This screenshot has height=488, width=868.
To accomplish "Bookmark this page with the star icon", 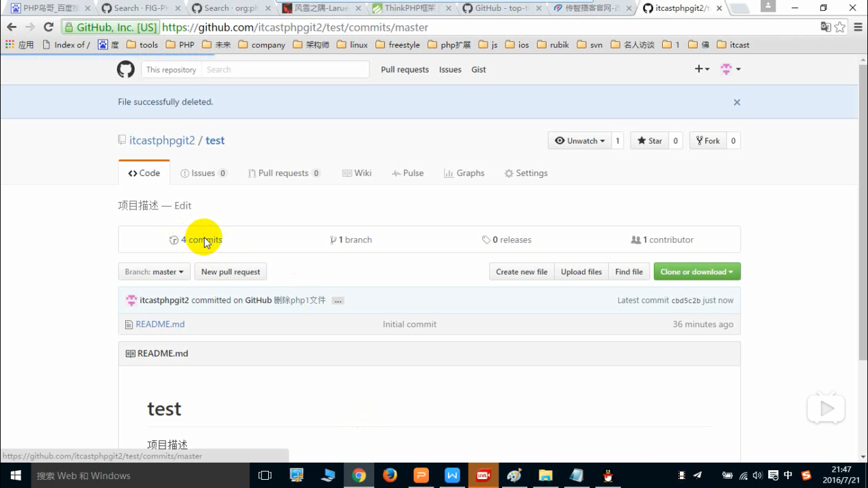I will pyautogui.click(x=840, y=27).
